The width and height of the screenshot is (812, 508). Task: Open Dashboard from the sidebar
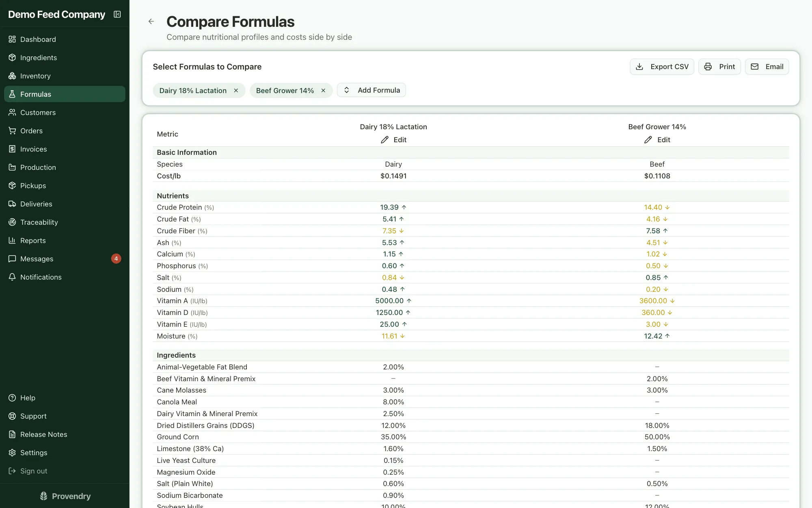[65, 39]
